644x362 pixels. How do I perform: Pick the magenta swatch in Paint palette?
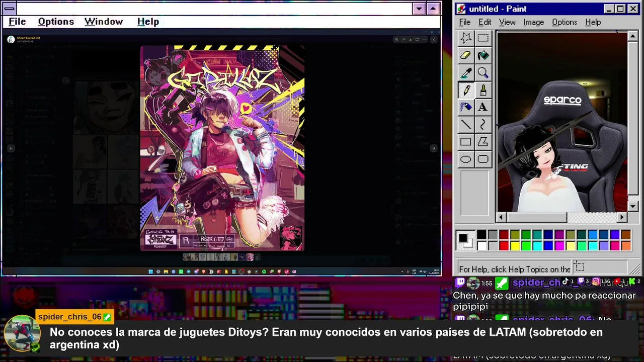[559, 246]
